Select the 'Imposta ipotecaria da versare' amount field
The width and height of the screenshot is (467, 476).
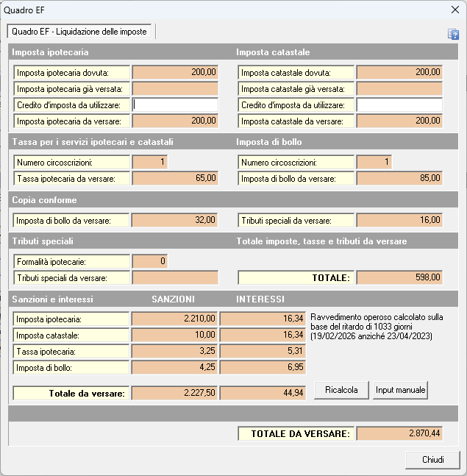[x=175, y=121]
